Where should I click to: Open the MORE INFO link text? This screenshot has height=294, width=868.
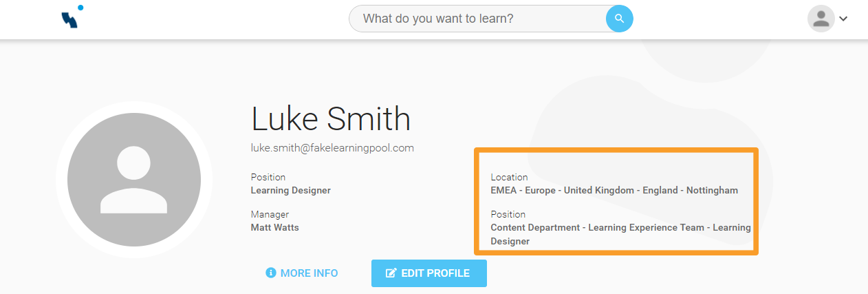(x=309, y=273)
